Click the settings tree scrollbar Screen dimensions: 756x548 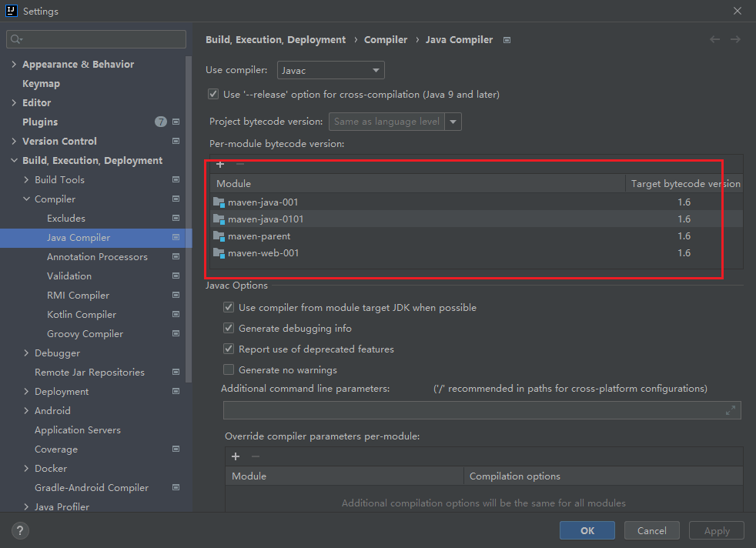click(189, 219)
